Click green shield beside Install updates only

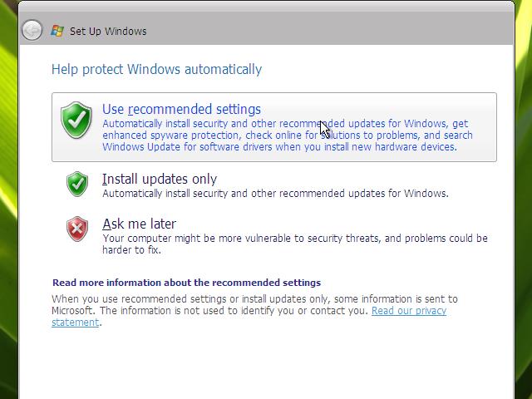(77, 184)
